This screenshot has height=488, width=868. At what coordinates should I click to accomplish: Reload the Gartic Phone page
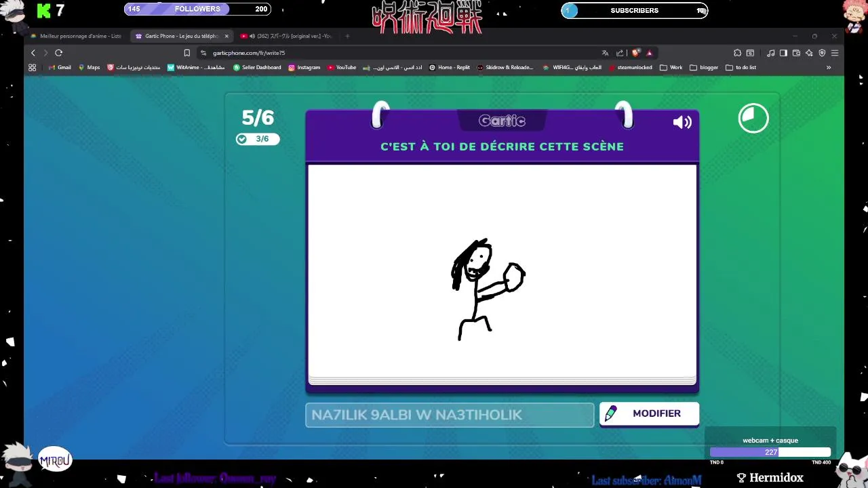59,53
